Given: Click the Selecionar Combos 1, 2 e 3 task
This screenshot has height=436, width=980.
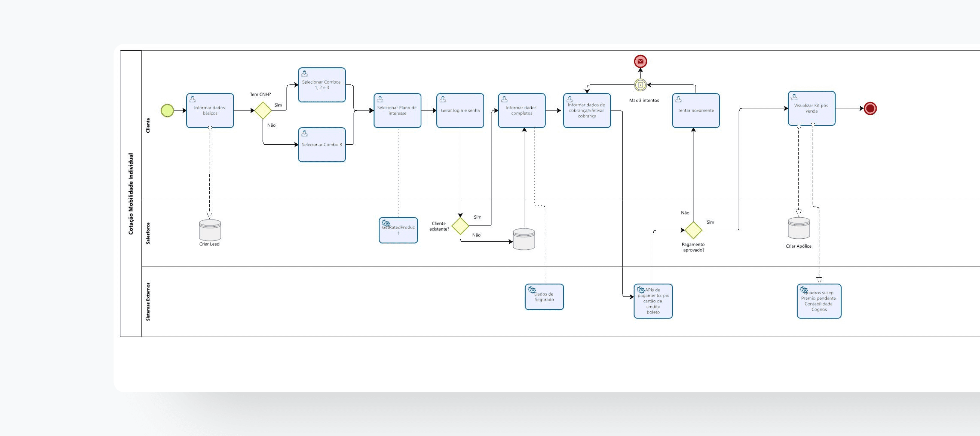Looking at the screenshot, I should [x=322, y=85].
